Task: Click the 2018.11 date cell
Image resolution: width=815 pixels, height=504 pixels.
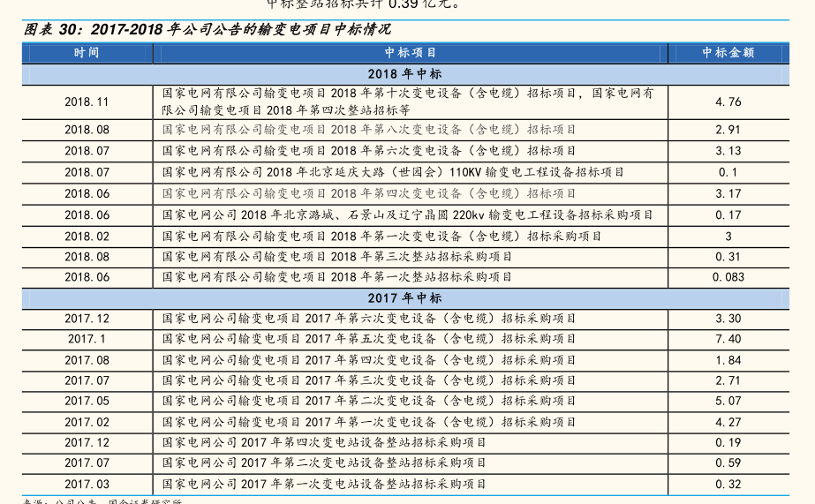Action: tap(87, 102)
